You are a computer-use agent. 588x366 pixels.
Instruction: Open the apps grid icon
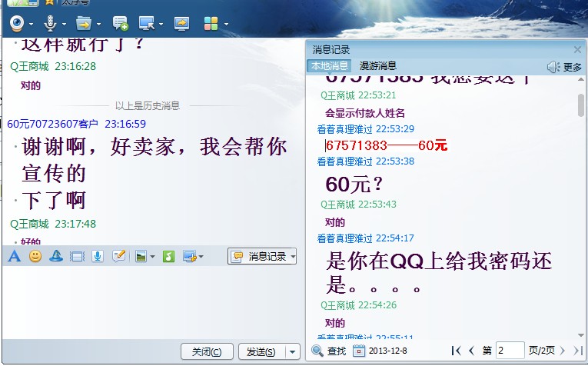[x=211, y=24]
